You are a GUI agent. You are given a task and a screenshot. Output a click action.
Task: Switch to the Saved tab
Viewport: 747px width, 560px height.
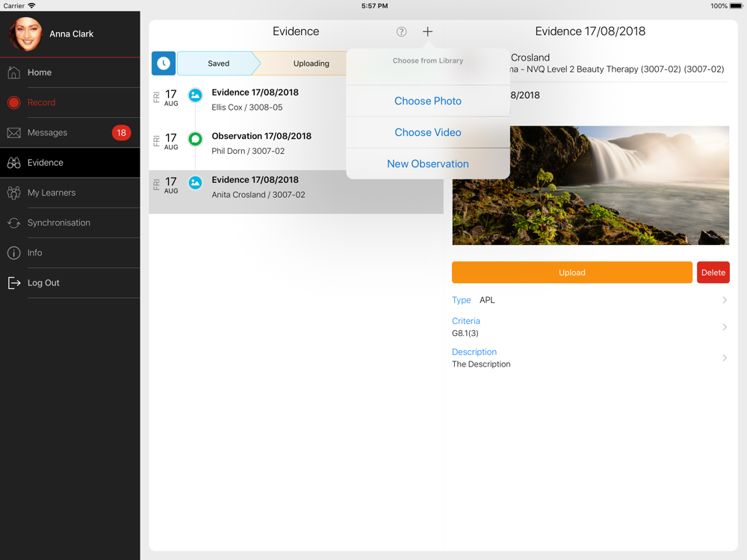click(x=219, y=63)
